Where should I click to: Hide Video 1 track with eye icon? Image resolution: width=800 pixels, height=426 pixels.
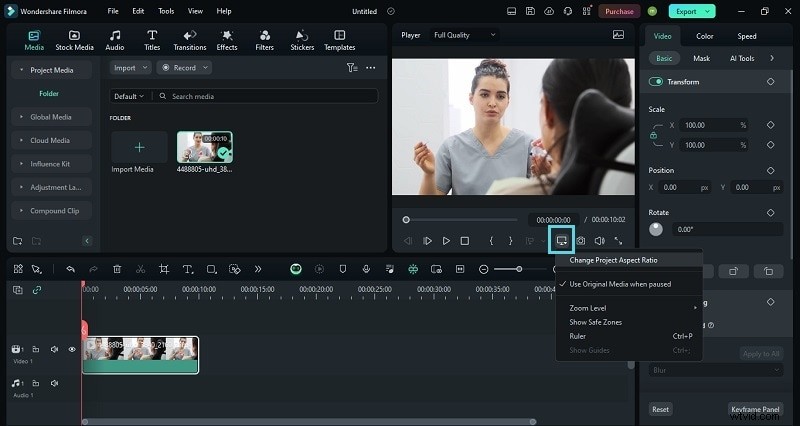[72, 349]
